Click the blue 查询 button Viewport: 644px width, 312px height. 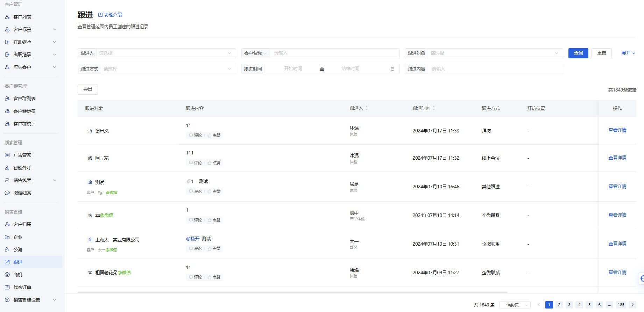(x=578, y=53)
